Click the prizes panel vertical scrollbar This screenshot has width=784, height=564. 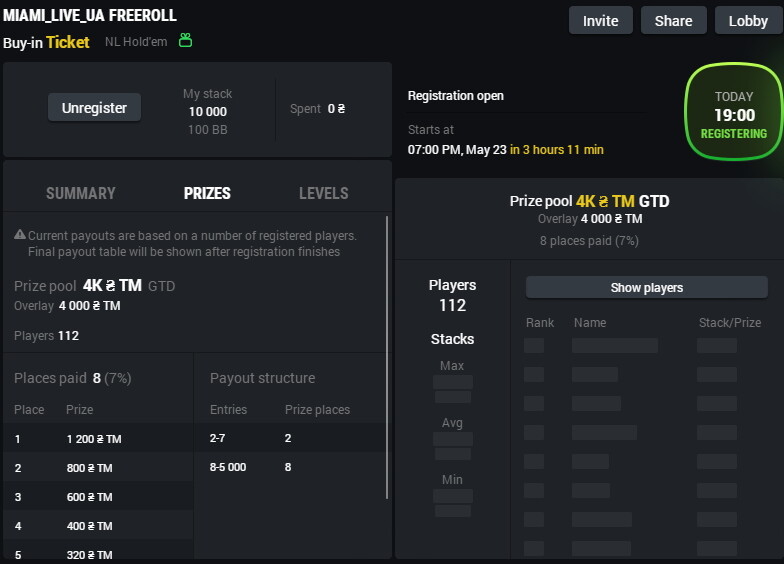coord(387,357)
